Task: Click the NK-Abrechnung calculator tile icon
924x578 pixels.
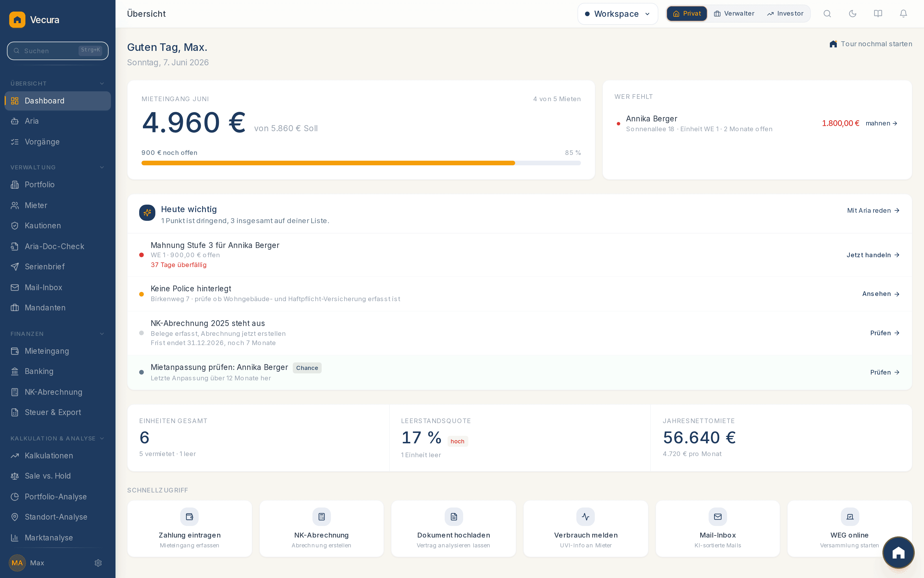Action: click(x=321, y=517)
